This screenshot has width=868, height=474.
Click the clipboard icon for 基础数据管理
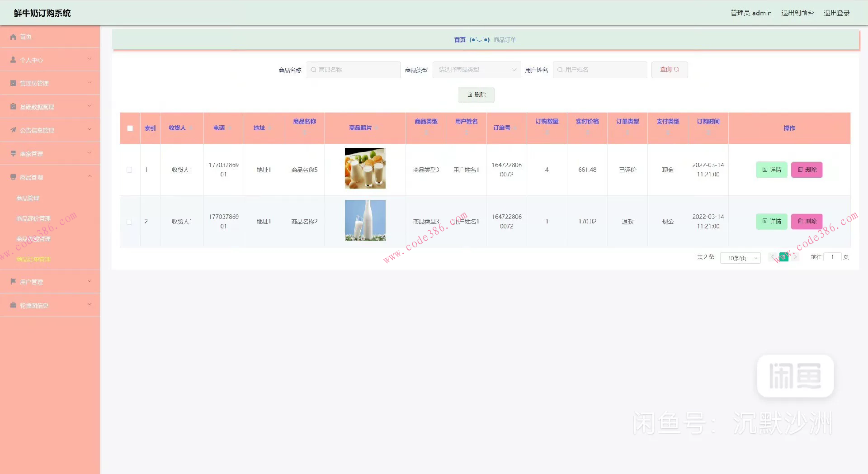(13, 107)
